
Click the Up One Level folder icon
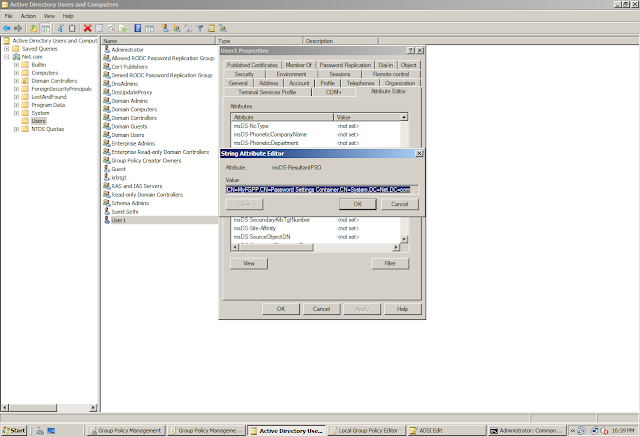tap(33, 28)
